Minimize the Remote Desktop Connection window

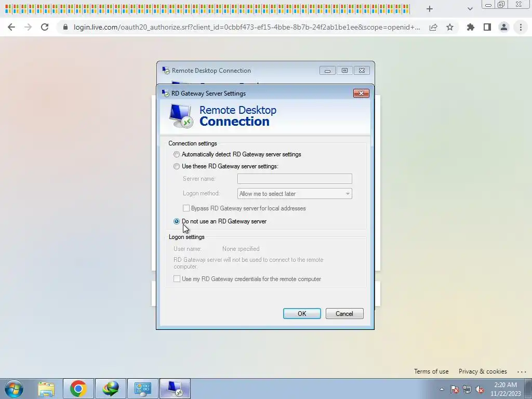pyautogui.click(x=327, y=71)
